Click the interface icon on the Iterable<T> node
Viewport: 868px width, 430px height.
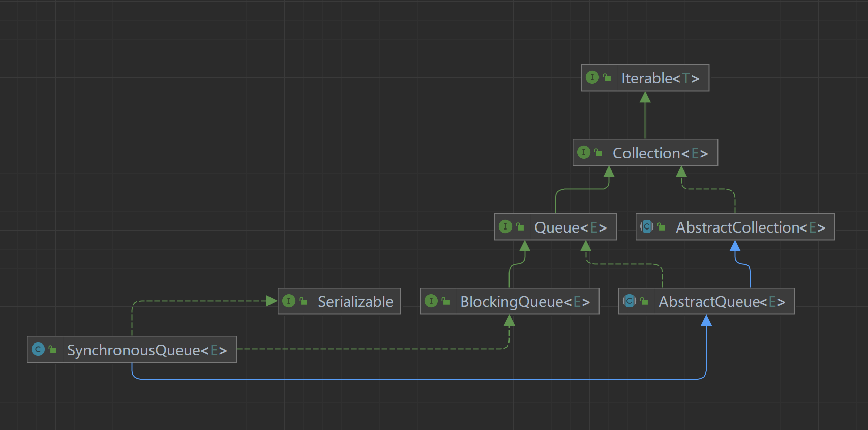click(592, 77)
